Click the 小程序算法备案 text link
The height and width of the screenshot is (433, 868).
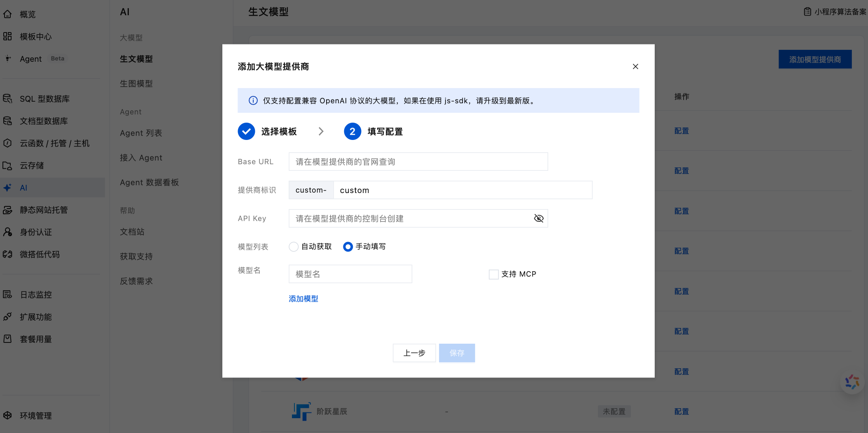click(840, 12)
